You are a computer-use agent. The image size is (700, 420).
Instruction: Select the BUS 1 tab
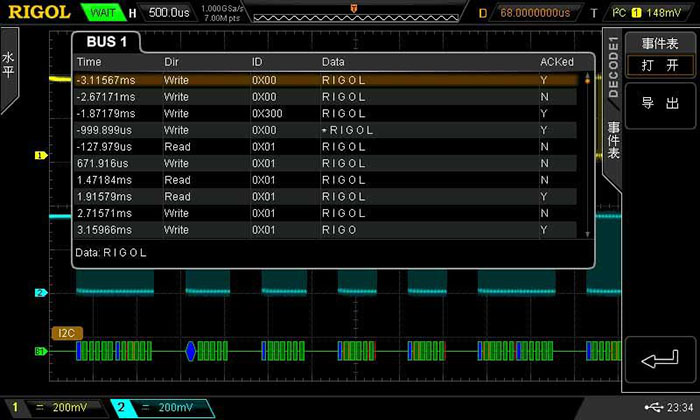click(x=108, y=42)
